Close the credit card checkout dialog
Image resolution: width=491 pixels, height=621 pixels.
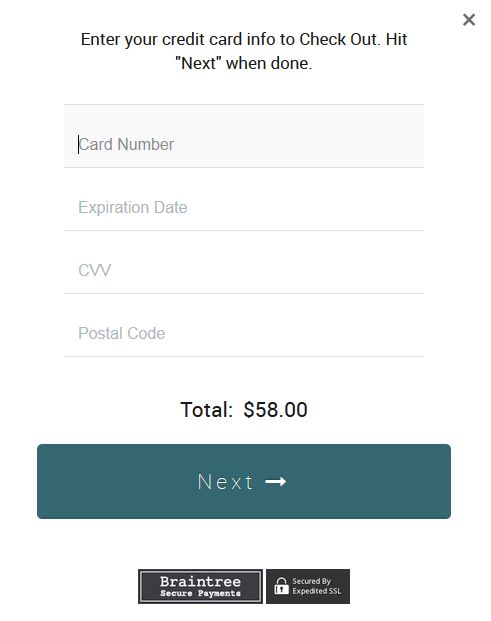coord(469,19)
